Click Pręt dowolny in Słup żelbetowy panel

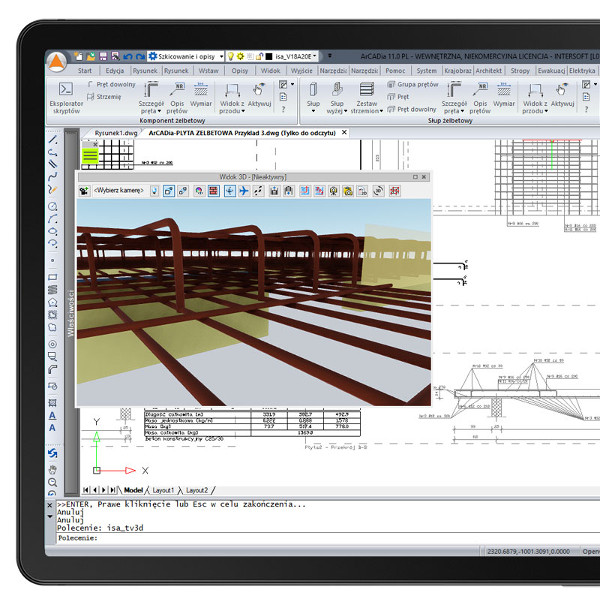pyautogui.click(x=412, y=109)
